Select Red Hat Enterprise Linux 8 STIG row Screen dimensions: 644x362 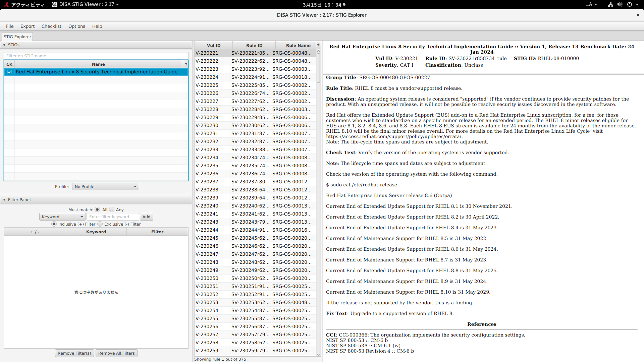96,72
